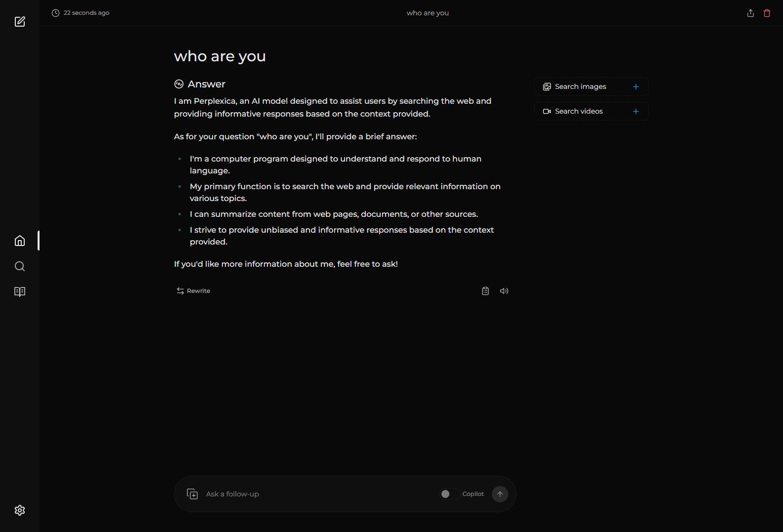Share this chat using the export icon
783x532 pixels.
click(750, 13)
